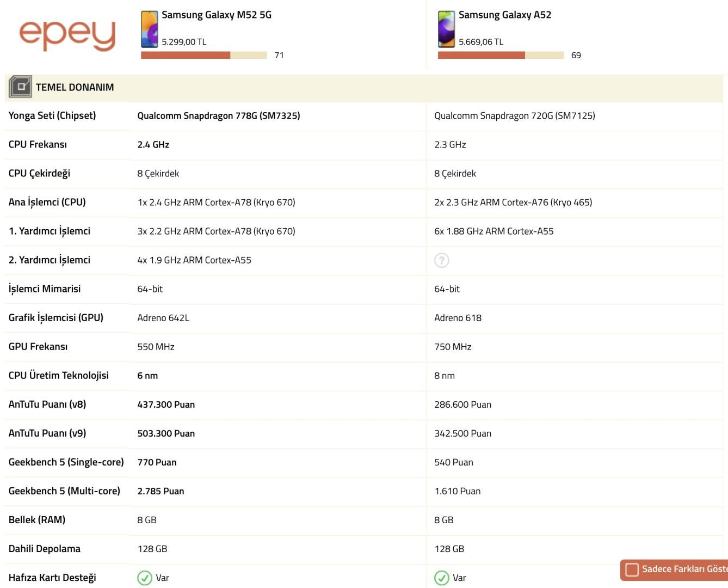Click the AnTuTu Puanı (v9) row label
The width and height of the screenshot is (728, 588).
click(x=47, y=433)
